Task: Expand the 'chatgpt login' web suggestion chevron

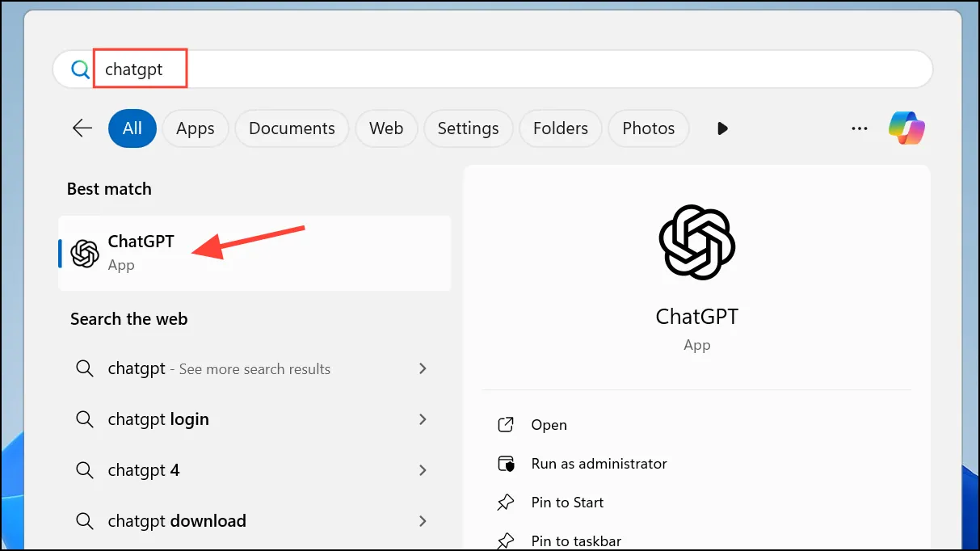Action: [x=422, y=419]
